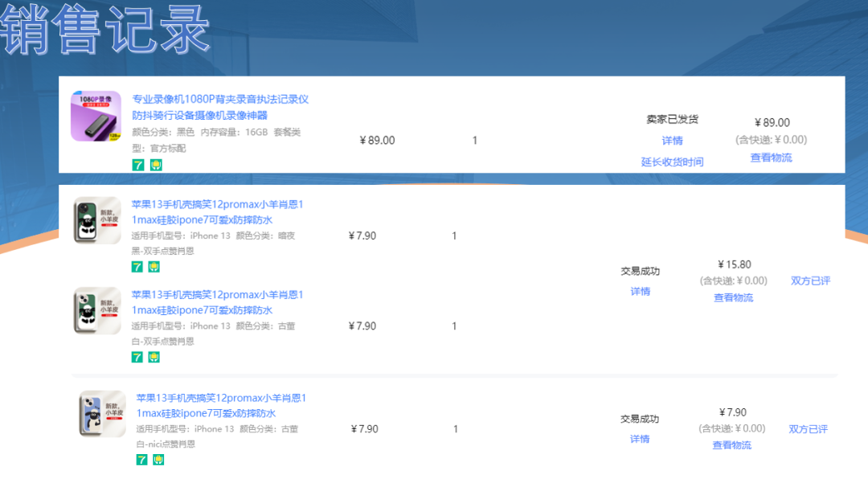The height and width of the screenshot is (479, 868).
Task: Open the 古董白-双手点赞肖恩 phone case thumbnail
Action: pyautogui.click(x=97, y=311)
